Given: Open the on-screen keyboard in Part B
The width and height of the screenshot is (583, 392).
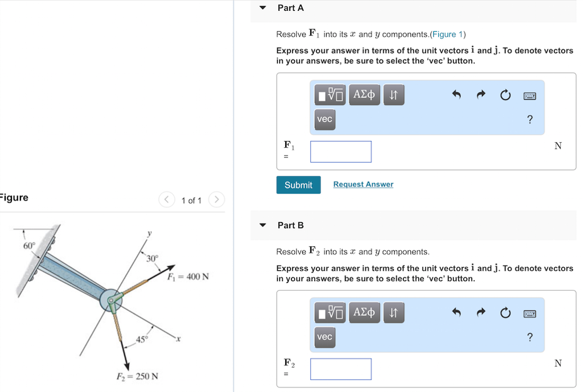Looking at the screenshot, I should click(529, 313).
